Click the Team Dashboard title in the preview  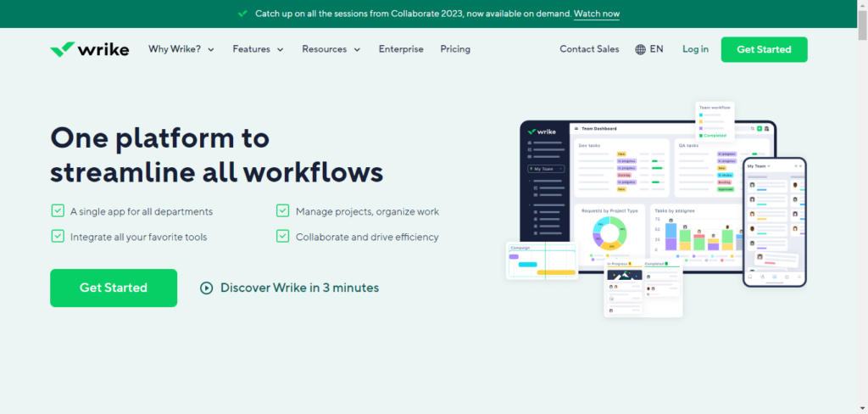(x=599, y=129)
